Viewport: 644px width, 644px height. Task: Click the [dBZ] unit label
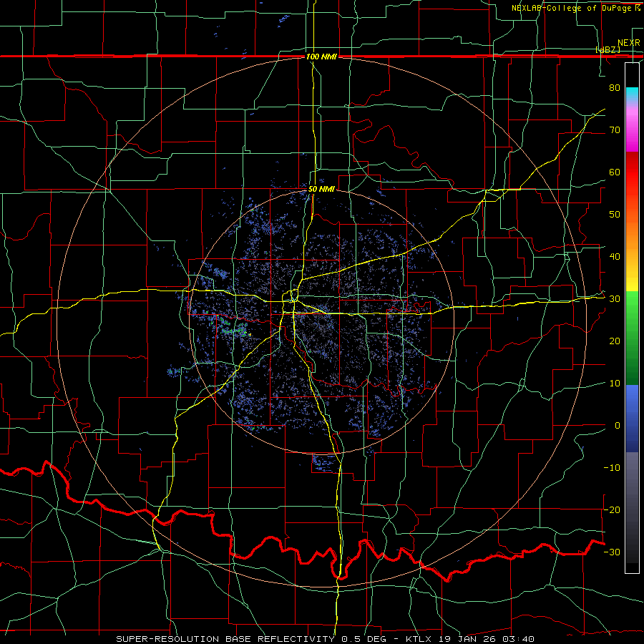tap(608, 49)
